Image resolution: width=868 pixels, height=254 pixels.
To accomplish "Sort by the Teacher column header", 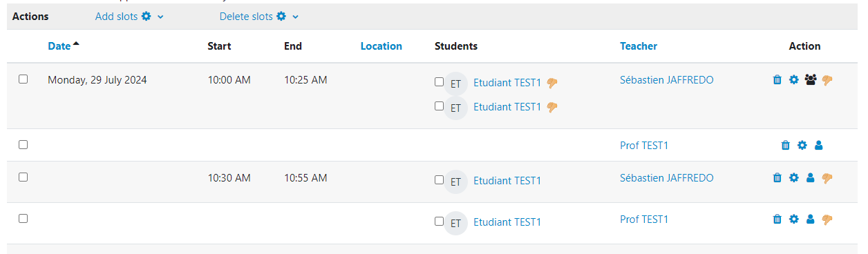I will 639,46.
